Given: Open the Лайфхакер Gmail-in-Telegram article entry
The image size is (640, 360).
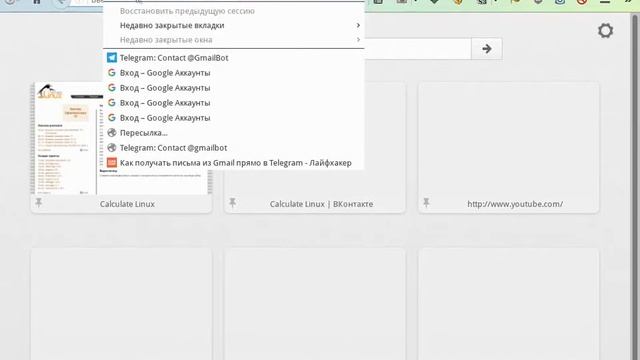Looking at the screenshot, I should pos(234,163).
